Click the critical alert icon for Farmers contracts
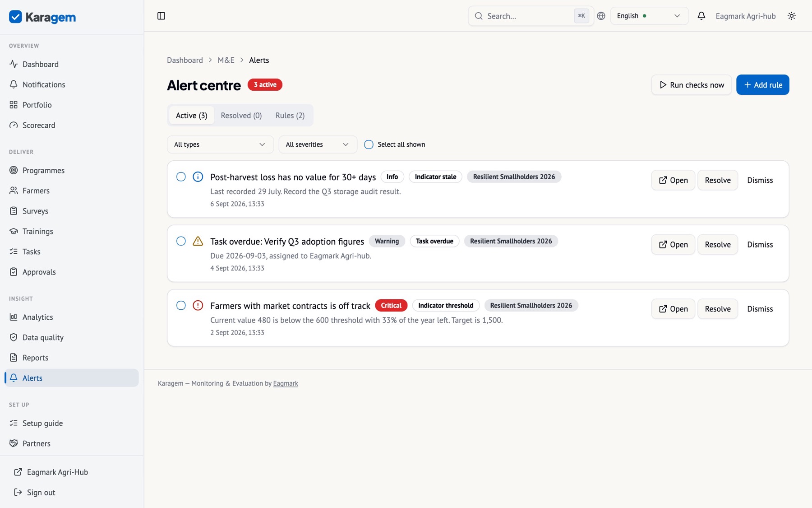Viewport: 812px width, 508px height. point(198,305)
